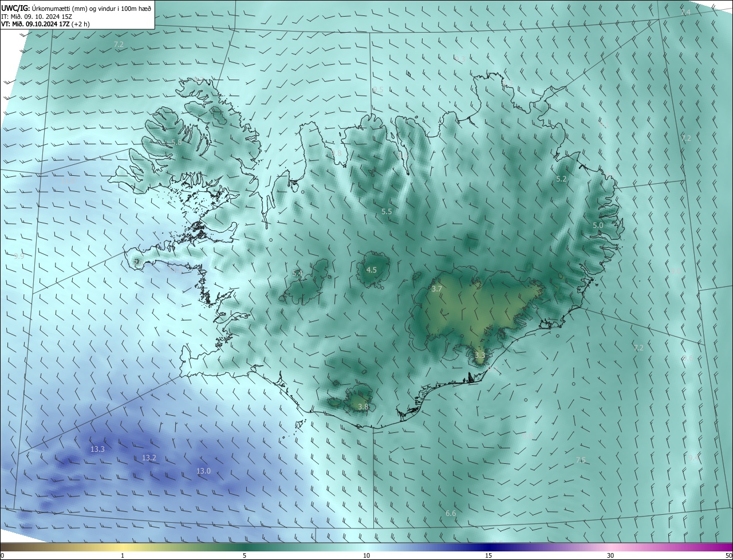Click the 5.0 value label
The width and height of the screenshot is (733, 560).
point(598,226)
